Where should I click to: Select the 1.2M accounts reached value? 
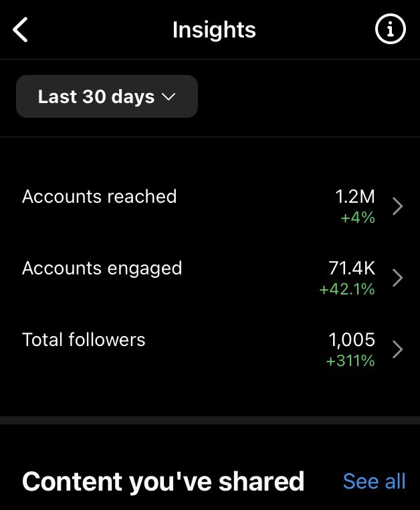pos(354,197)
